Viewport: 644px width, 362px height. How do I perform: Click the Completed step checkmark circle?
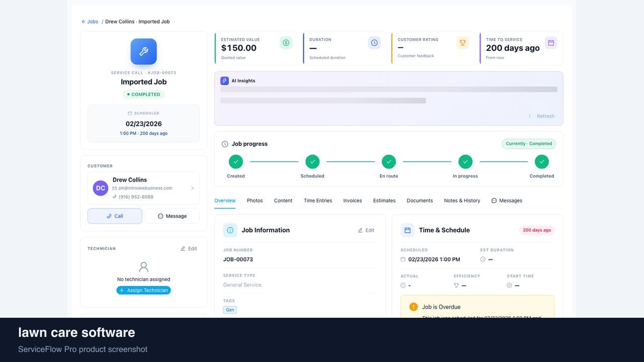[x=542, y=161]
